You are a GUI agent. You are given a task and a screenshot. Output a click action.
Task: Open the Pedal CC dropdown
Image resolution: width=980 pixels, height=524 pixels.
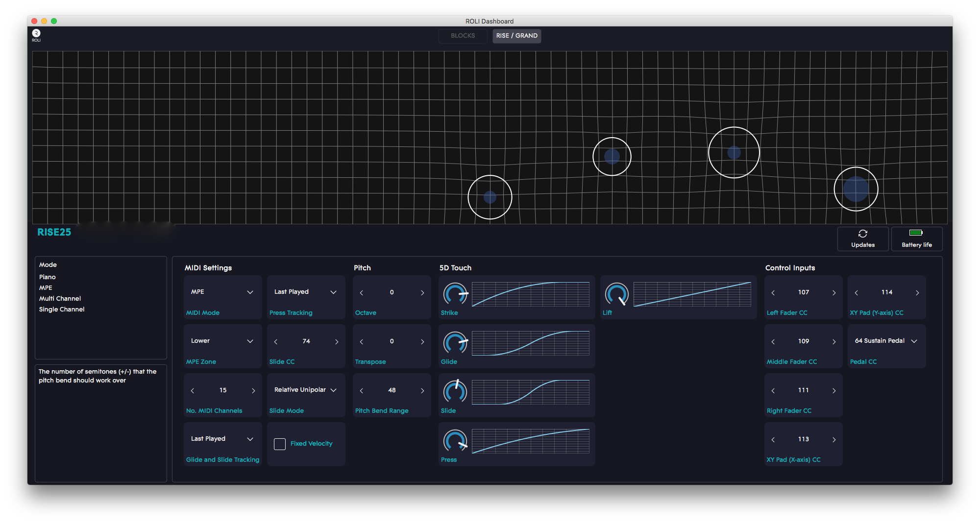point(886,341)
